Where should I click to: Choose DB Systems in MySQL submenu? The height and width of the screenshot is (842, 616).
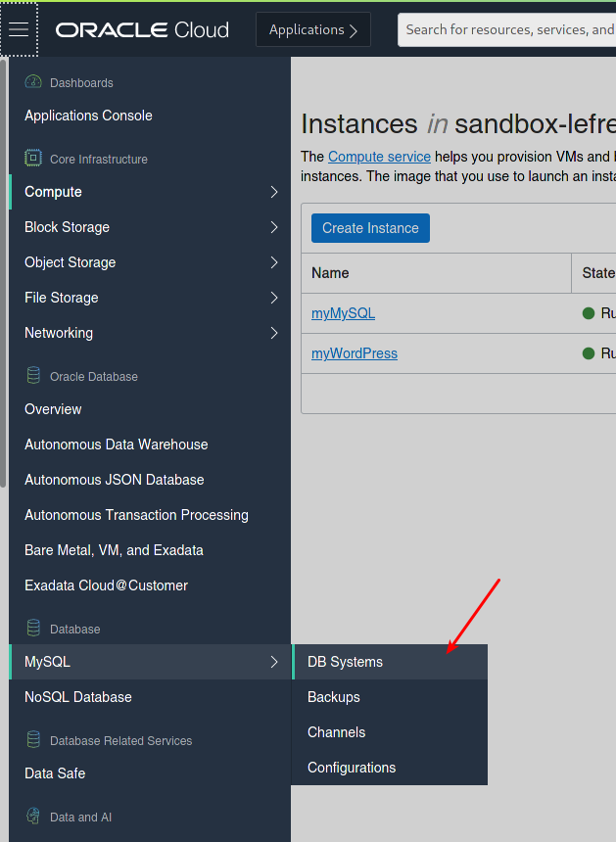[390, 662]
